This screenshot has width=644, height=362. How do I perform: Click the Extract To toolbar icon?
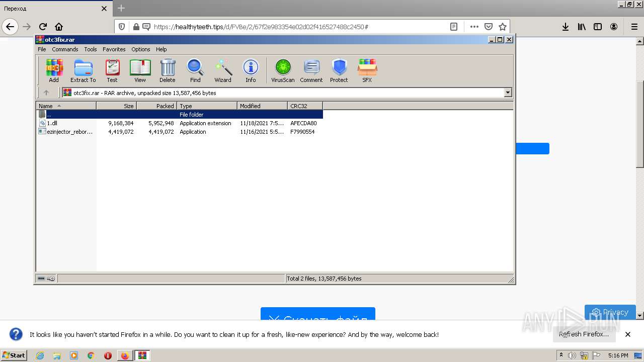coord(83,70)
